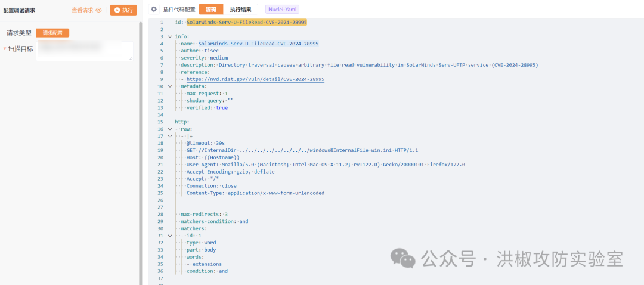
Task: Click the '- extensions' word entry
Action: tap(204, 264)
